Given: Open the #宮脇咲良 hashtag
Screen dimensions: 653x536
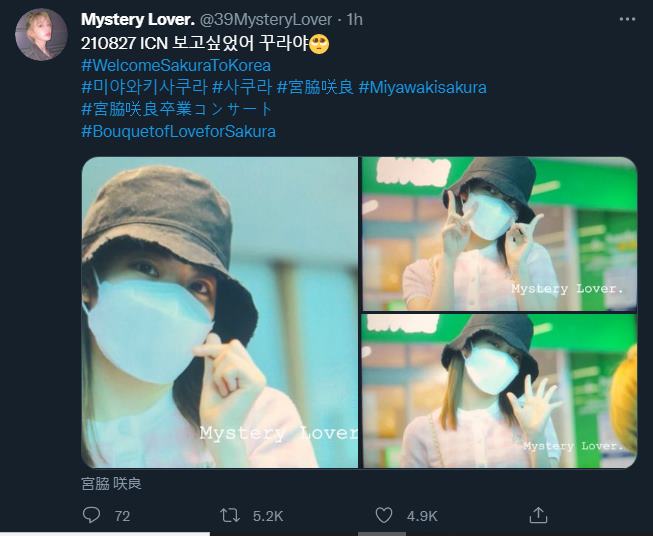Looking at the screenshot, I should tap(315, 87).
